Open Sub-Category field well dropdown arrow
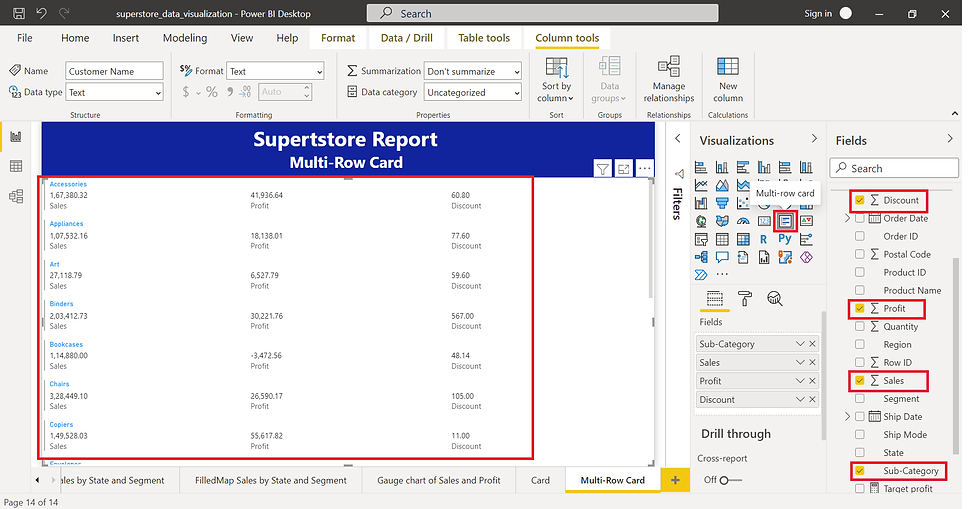Screen dimensions: 980x509 (x=800, y=344)
